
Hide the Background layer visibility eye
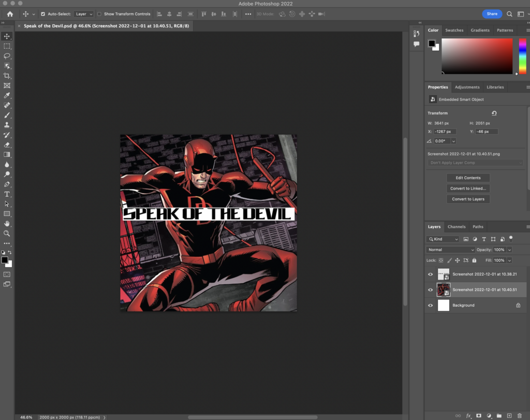tap(431, 306)
